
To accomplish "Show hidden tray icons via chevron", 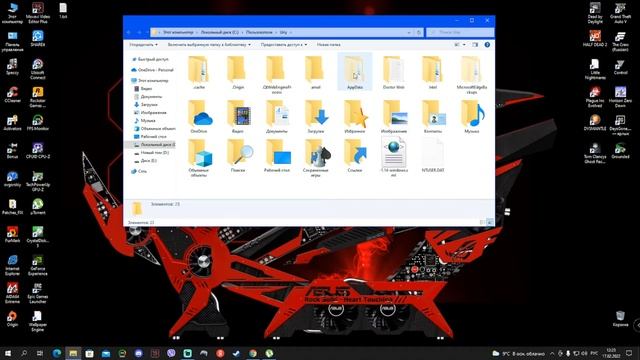I will 552,353.
